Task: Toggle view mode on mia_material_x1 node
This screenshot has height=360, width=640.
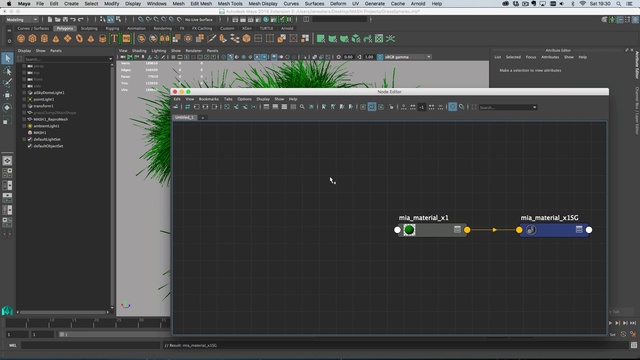Action: coord(457,229)
